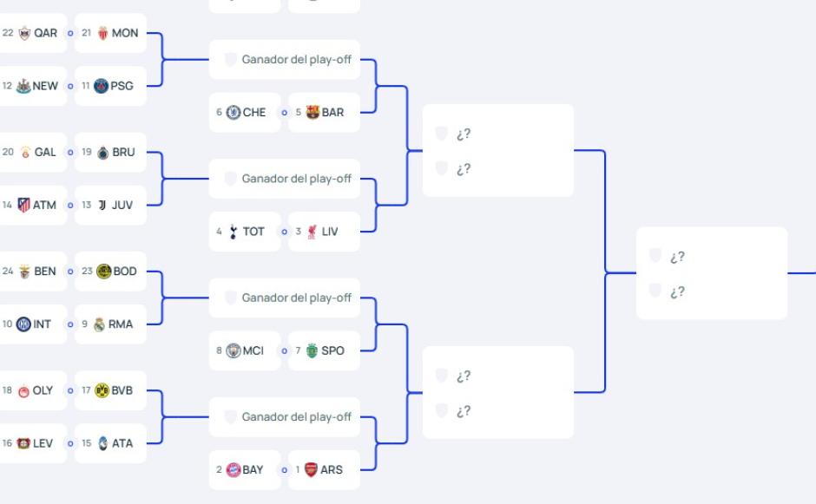Open the top Ganador del play-off card

click(285, 60)
